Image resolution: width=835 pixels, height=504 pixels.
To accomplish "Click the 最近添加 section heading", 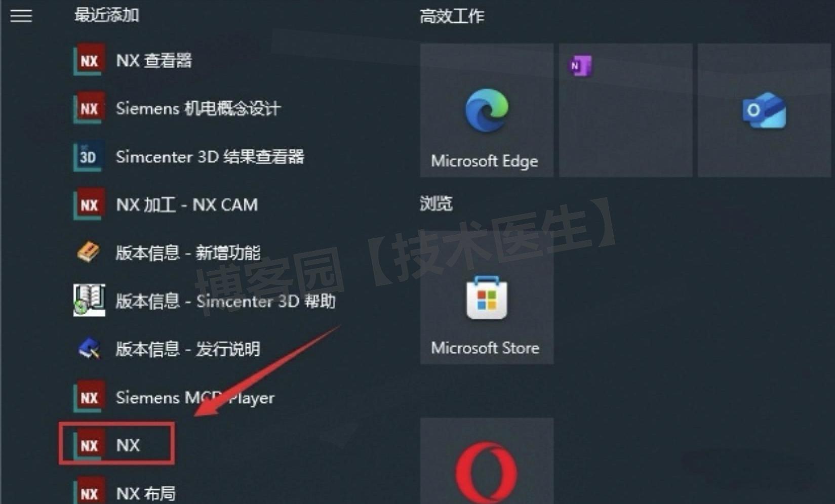I will [106, 15].
